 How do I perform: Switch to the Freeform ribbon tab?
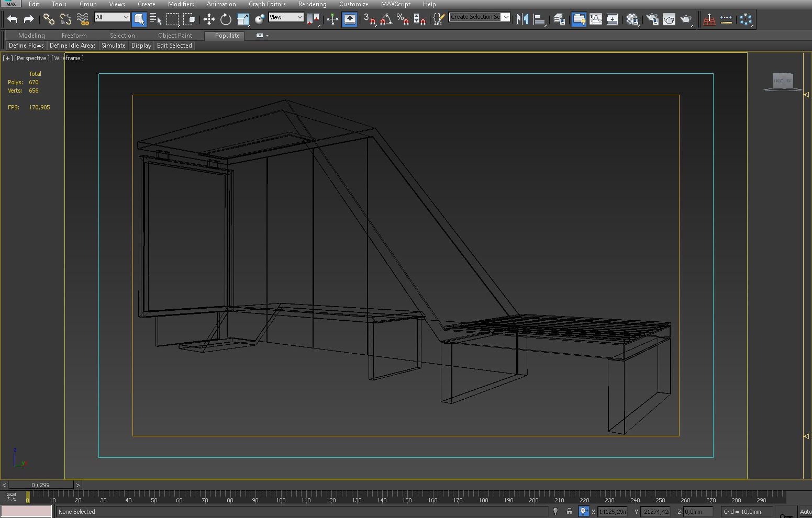click(x=74, y=36)
